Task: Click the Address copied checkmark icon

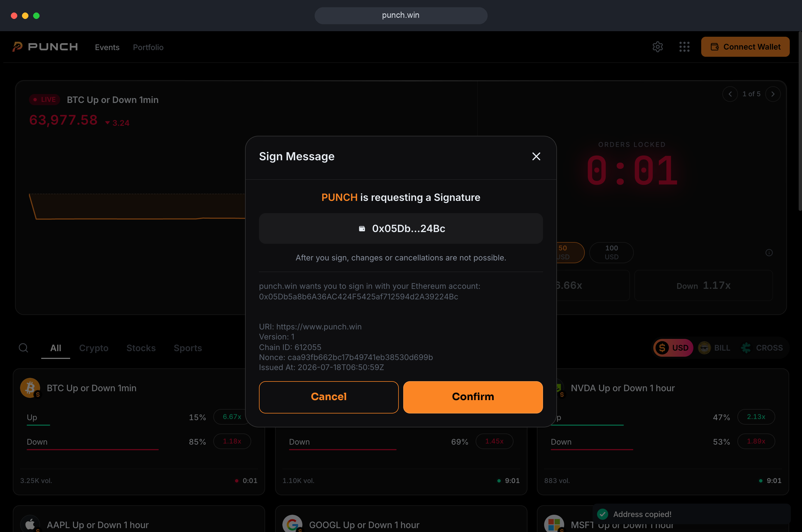Action: (602, 514)
